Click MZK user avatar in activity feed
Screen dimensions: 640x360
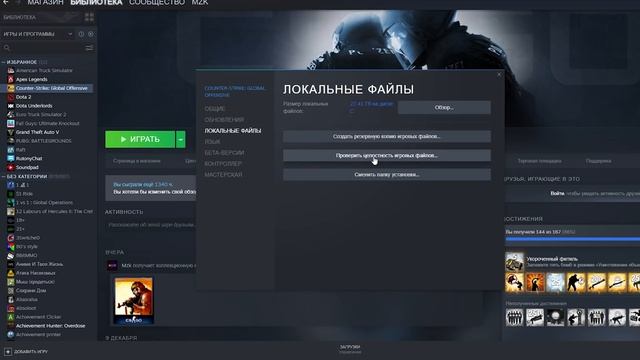(x=112, y=265)
